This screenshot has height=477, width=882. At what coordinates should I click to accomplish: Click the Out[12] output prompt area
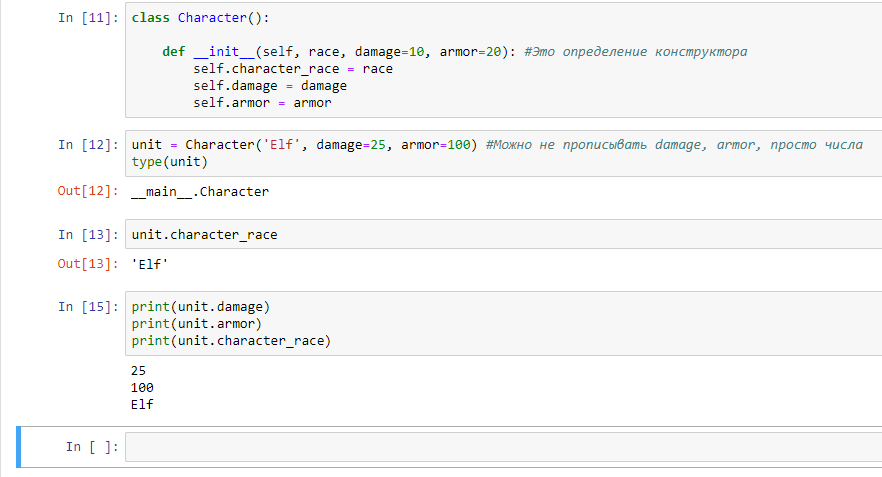tap(88, 191)
